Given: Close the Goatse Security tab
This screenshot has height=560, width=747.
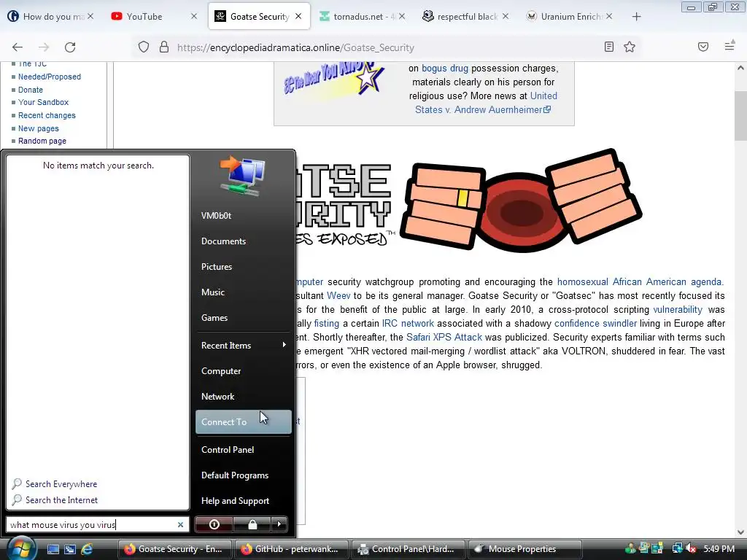Looking at the screenshot, I should 298,16.
